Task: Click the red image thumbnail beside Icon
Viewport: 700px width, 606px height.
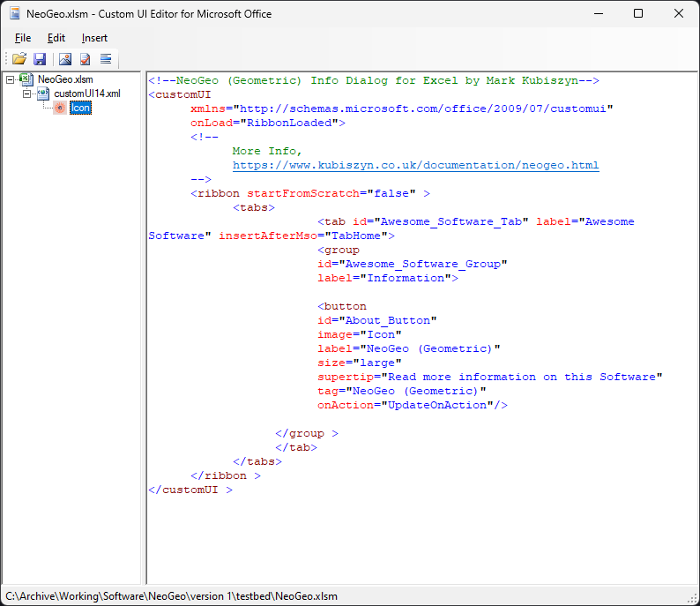Action: coord(59,108)
